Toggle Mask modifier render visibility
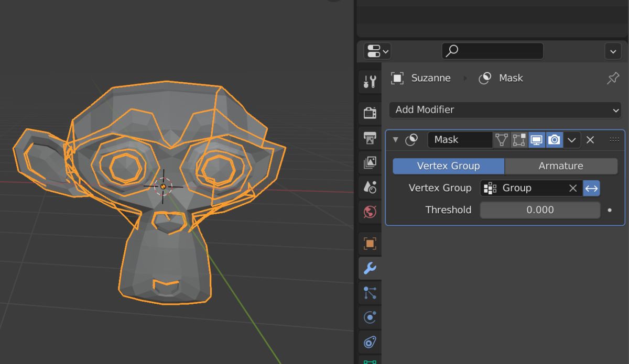 tap(554, 140)
